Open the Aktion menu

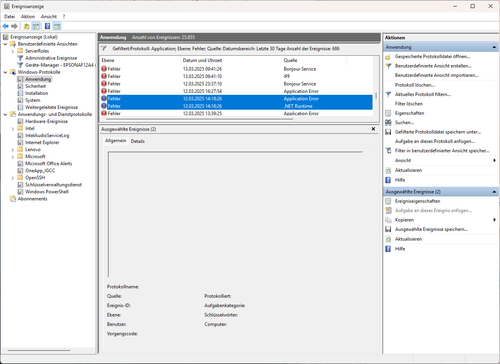tap(28, 16)
